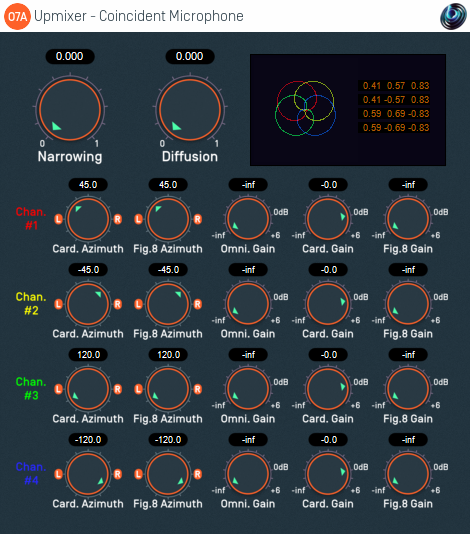Click the blue 'Chan. #4' label
This screenshot has height=534, width=470.
tap(31, 473)
